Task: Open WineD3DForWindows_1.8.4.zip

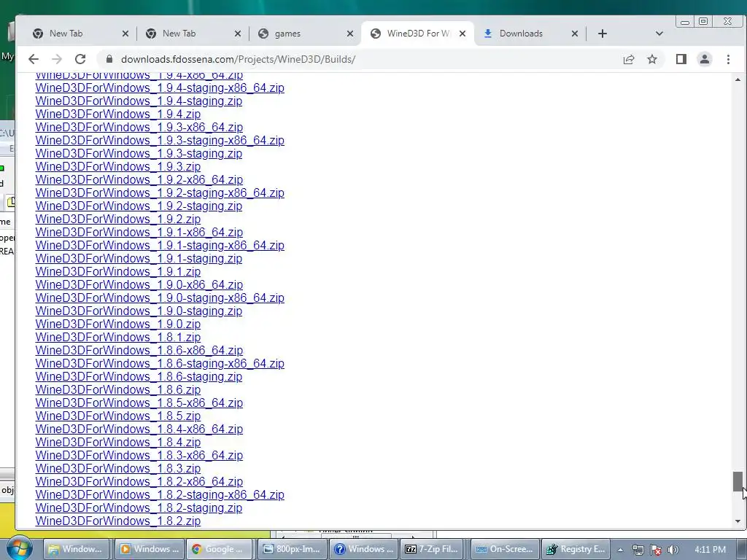Action: point(117,443)
